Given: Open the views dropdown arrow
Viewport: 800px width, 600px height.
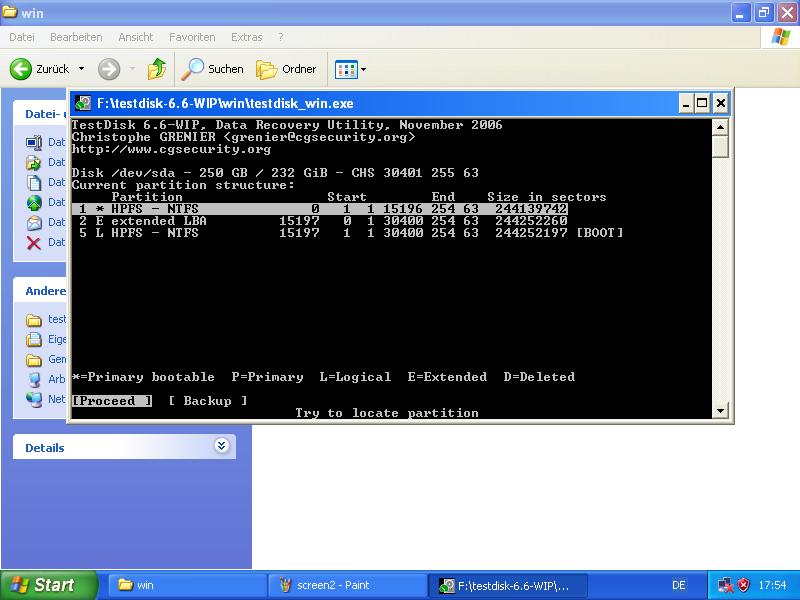Looking at the screenshot, I should tap(363, 69).
